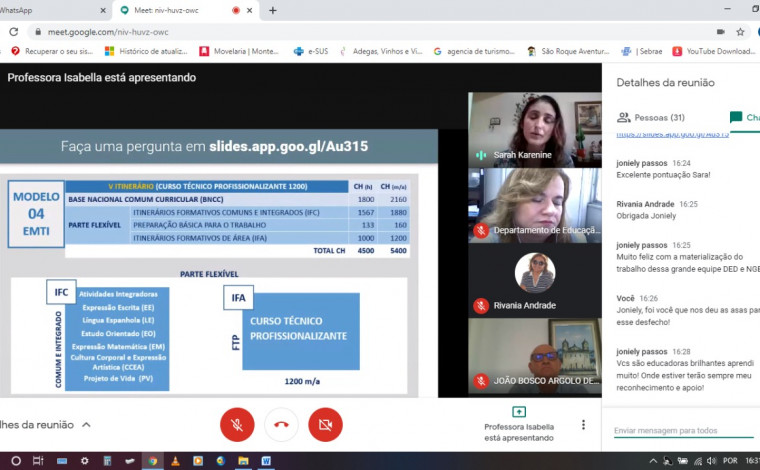
Task: Open the slides.app.goo.gl link in chat
Action: 672,133
